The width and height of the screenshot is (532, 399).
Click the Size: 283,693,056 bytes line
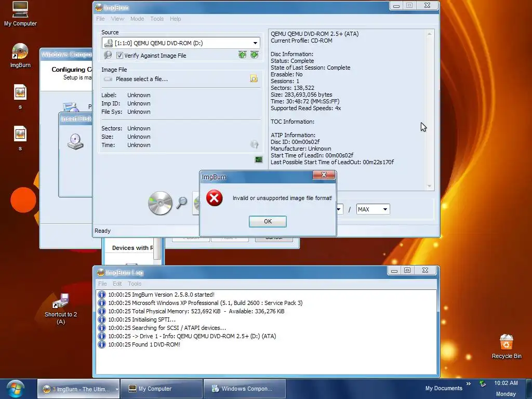(x=301, y=95)
